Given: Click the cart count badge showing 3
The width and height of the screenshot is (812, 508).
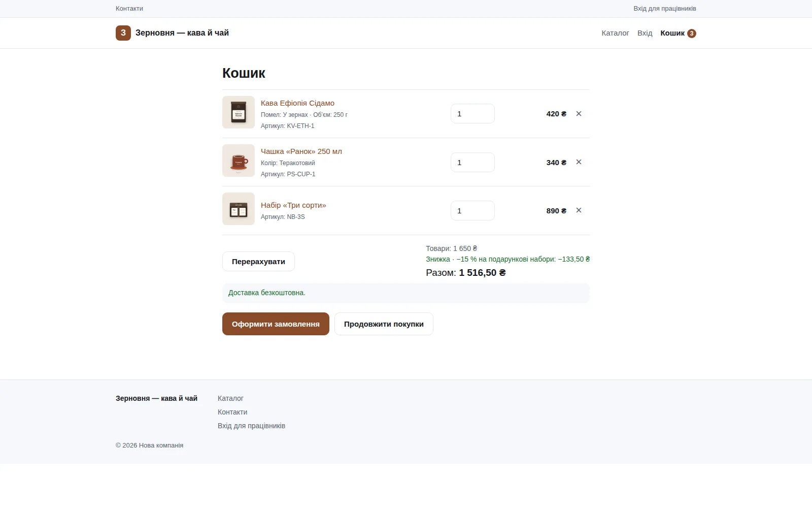Looking at the screenshot, I should [692, 34].
